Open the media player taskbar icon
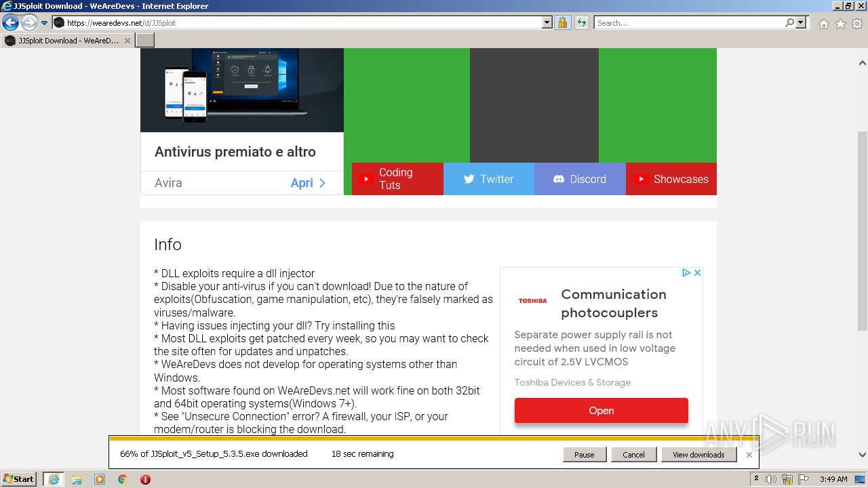 [100, 479]
